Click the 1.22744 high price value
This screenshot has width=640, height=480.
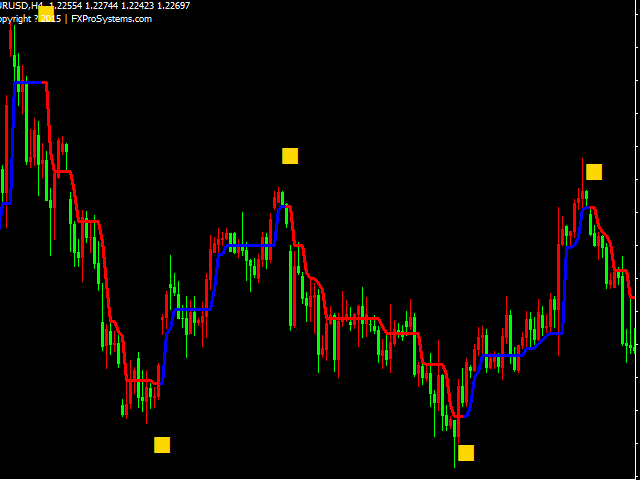pyautogui.click(x=102, y=6)
